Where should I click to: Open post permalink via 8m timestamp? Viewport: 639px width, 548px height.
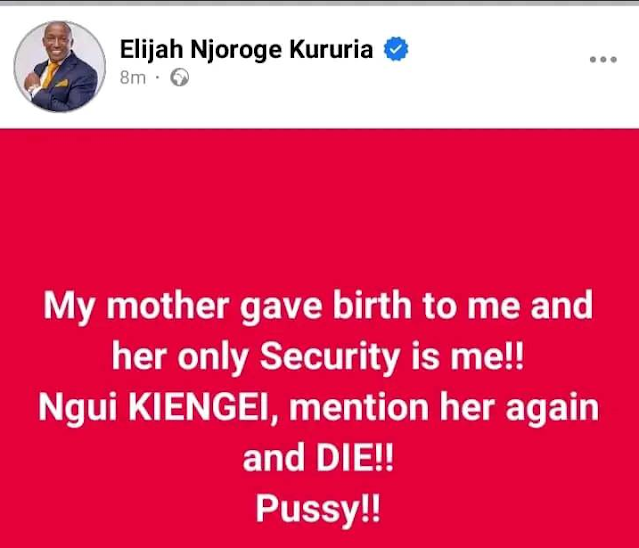(133, 77)
